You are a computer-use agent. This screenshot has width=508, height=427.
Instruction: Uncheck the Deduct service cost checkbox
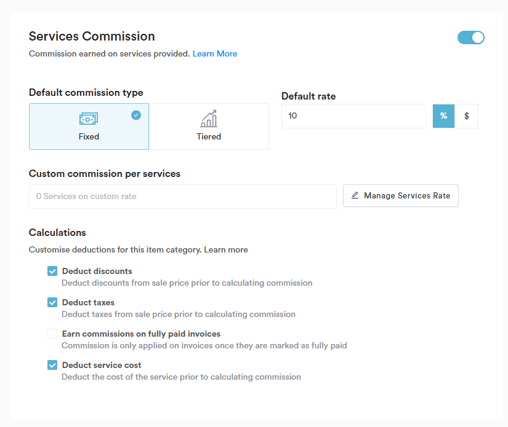(x=52, y=365)
